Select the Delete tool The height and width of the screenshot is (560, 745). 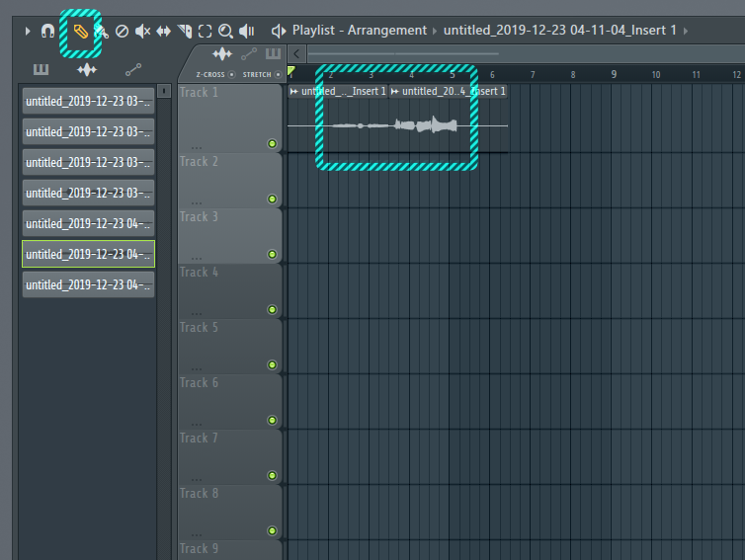(x=123, y=32)
